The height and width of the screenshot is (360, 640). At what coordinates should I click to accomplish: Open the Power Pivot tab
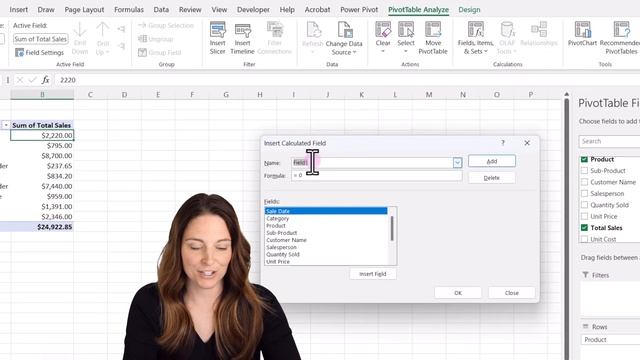pyautogui.click(x=359, y=9)
